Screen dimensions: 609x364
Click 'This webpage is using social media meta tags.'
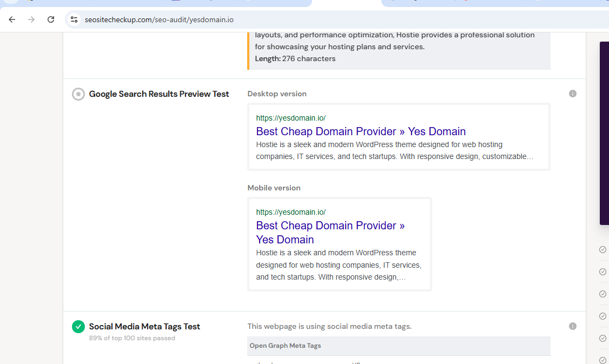[x=329, y=326]
